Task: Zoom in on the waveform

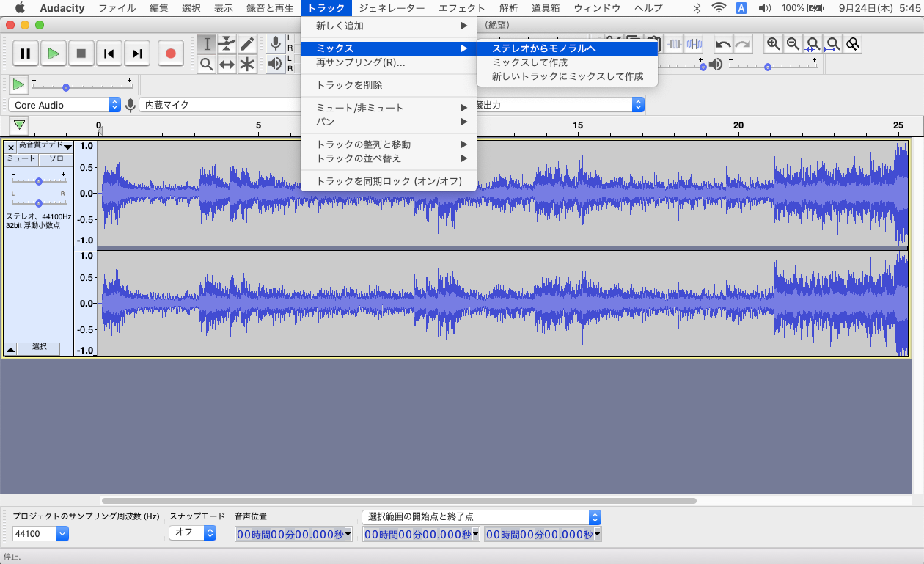Action: coord(773,44)
